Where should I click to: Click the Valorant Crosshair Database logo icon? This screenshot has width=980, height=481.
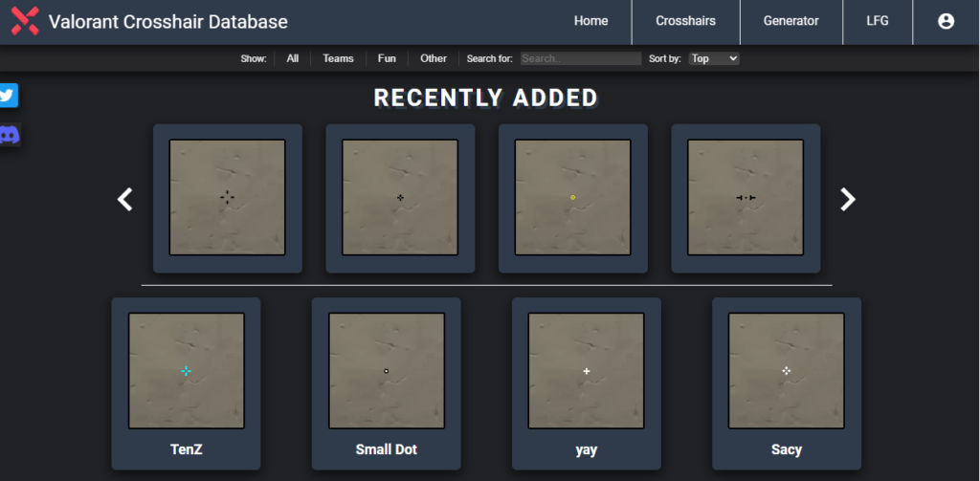24,21
